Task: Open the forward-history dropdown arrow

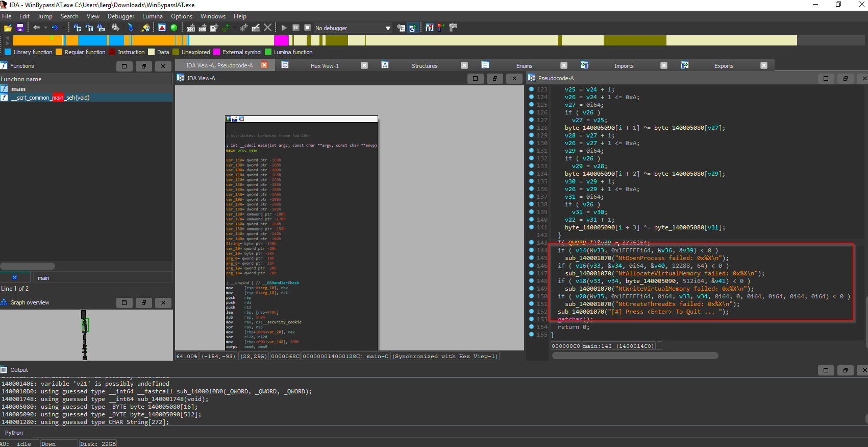Action: [x=63, y=28]
